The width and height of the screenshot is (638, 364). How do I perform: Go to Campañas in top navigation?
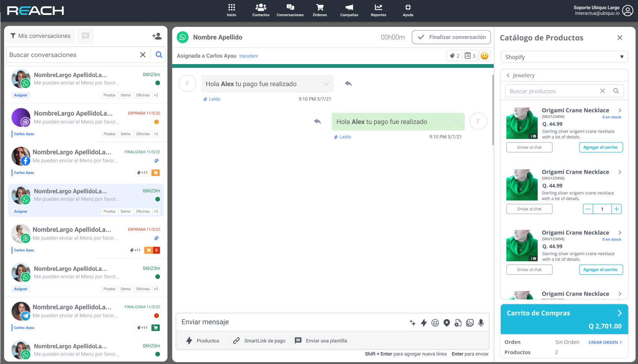(349, 10)
